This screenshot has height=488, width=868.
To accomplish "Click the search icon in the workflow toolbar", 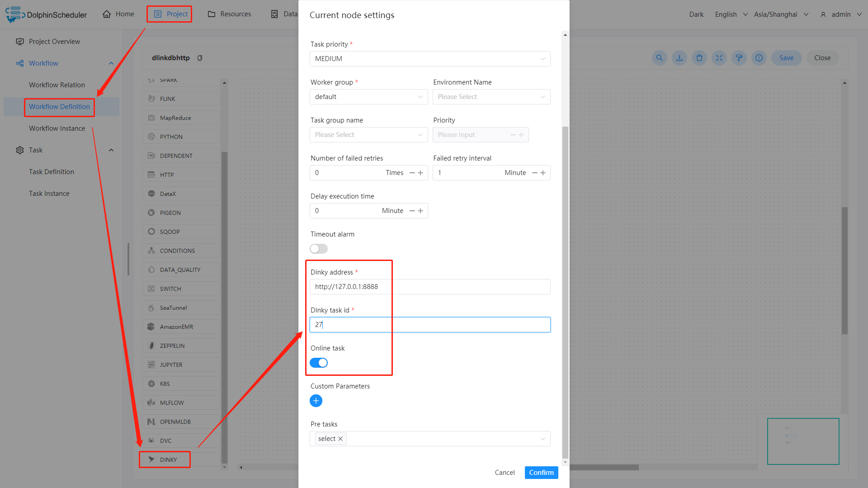I will coord(659,58).
